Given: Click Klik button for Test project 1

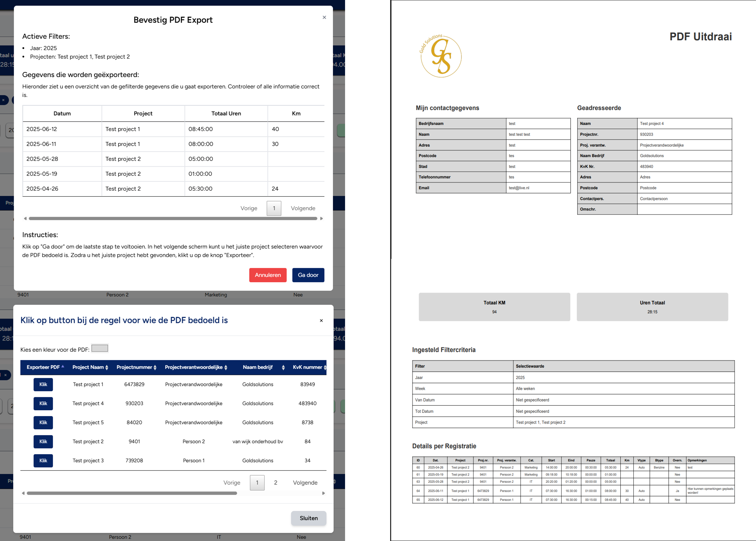Looking at the screenshot, I should (x=43, y=384).
